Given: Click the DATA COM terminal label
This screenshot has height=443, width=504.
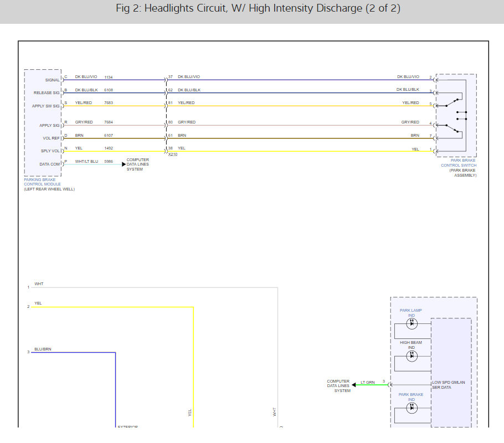Looking at the screenshot, I should [50, 164].
